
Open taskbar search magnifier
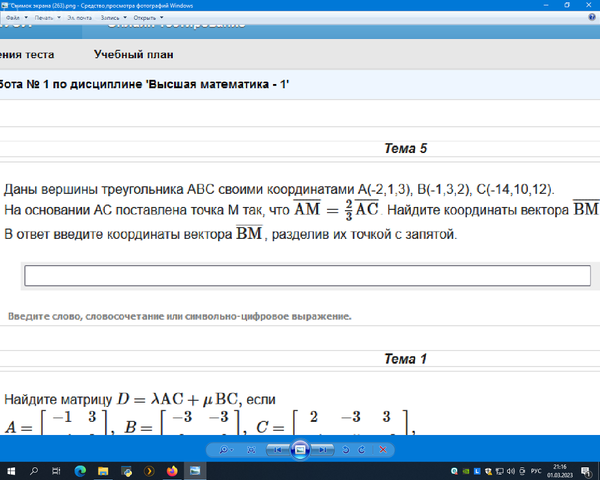(31, 470)
